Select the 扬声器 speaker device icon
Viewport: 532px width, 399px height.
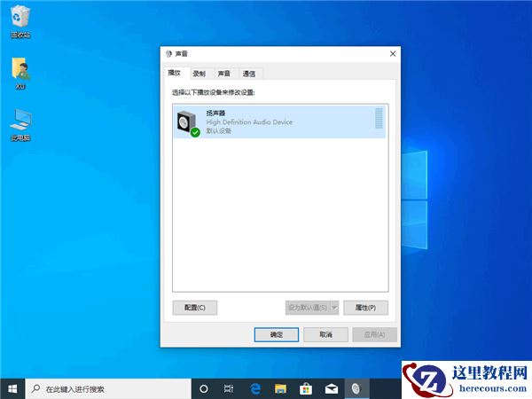click(188, 124)
